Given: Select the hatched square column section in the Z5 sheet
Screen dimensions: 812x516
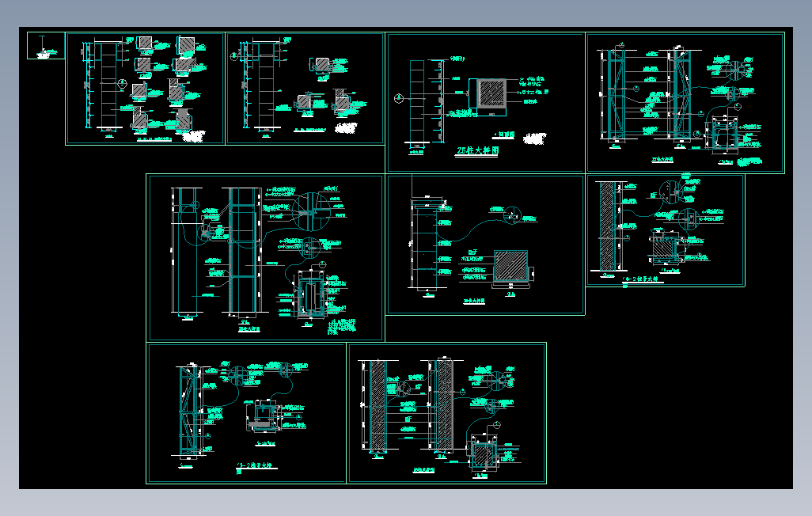Looking at the screenshot, I should (491, 93).
